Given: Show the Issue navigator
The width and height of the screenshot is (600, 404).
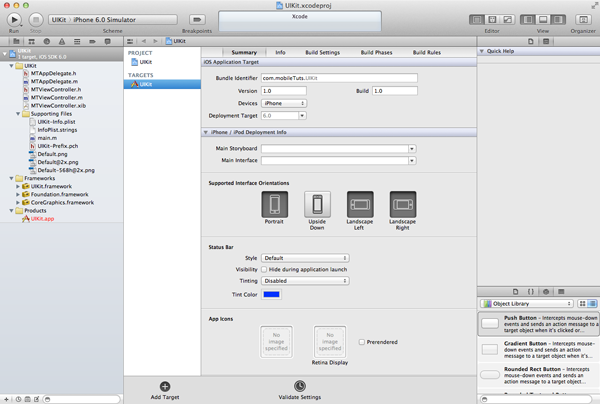Looking at the screenshot, I should (x=62, y=41).
